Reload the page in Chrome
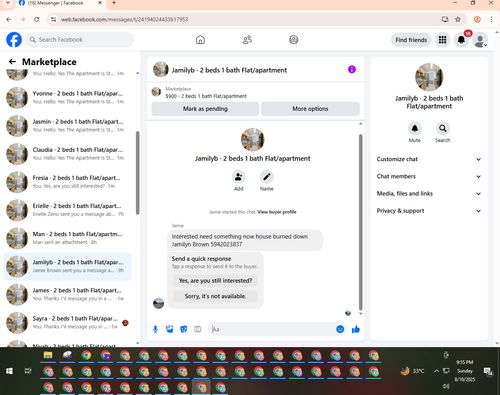The image size is (500, 395). pyautogui.click(x=37, y=19)
